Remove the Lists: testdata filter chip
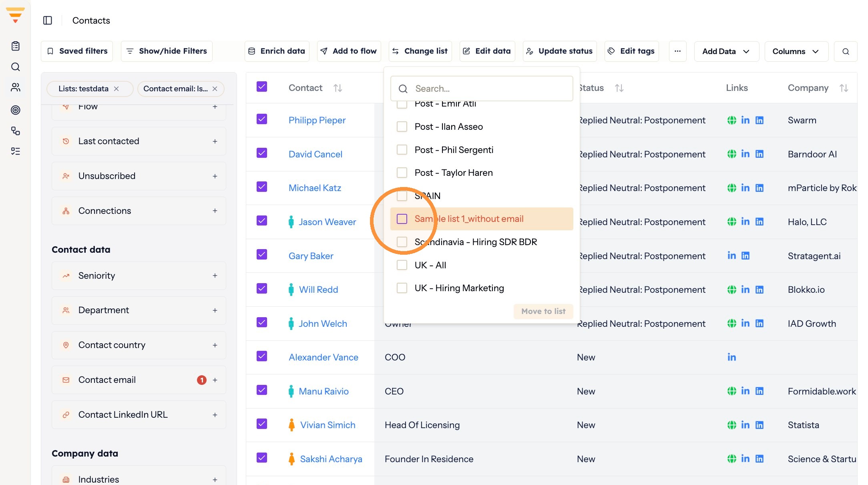Image resolution: width=868 pixels, height=485 pixels. pos(116,89)
